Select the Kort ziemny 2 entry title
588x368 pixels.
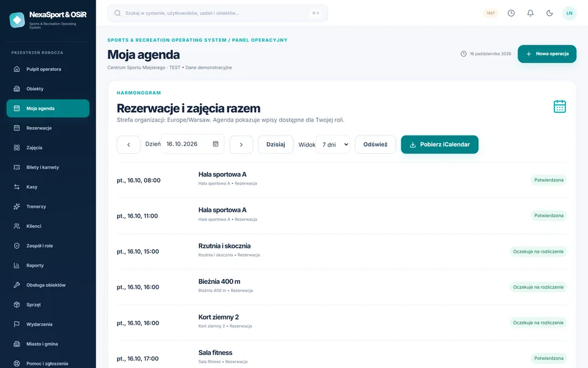coord(219,317)
